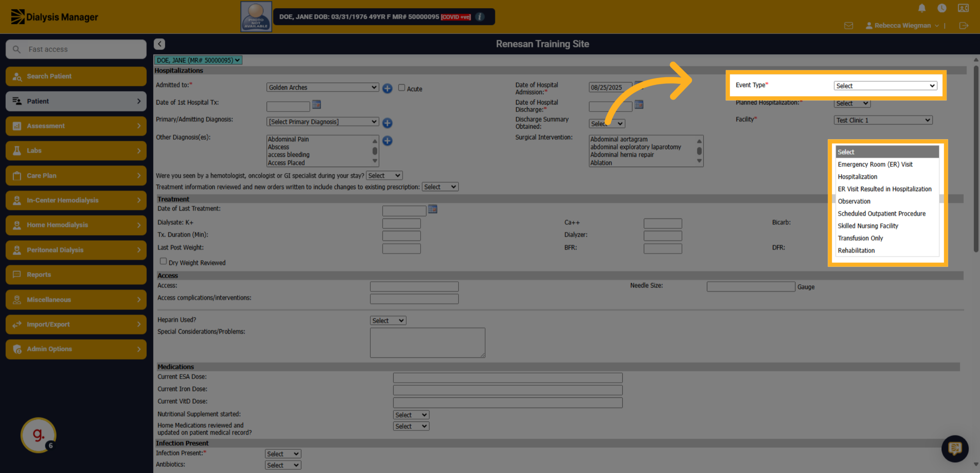This screenshot has width=980, height=473.
Task: Open the Select Primary Diagnosis dropdown
Action: coord(323,122)
